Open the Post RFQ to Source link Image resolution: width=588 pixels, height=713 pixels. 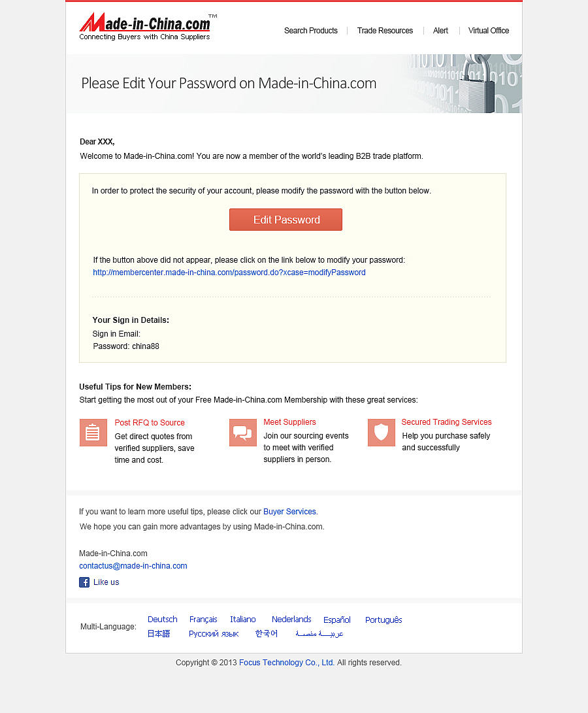[150, 422]
